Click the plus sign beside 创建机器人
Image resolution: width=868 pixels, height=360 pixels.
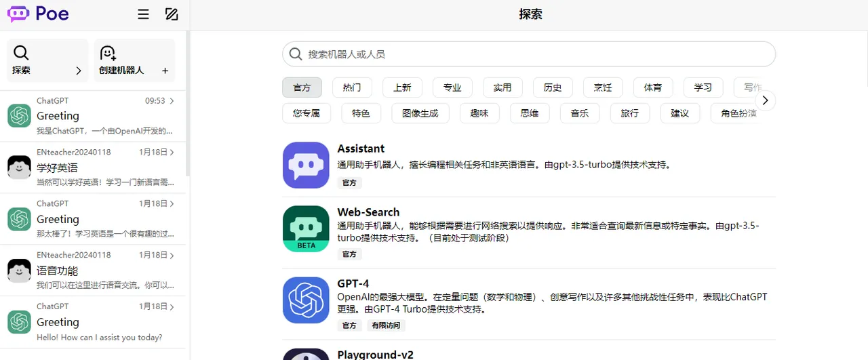[x=165, y=71]
